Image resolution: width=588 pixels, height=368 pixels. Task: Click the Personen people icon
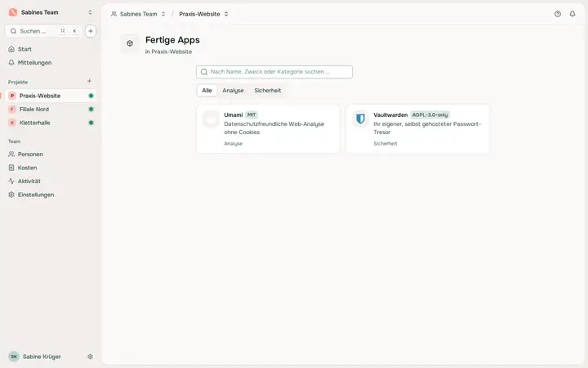pos(11,155)
